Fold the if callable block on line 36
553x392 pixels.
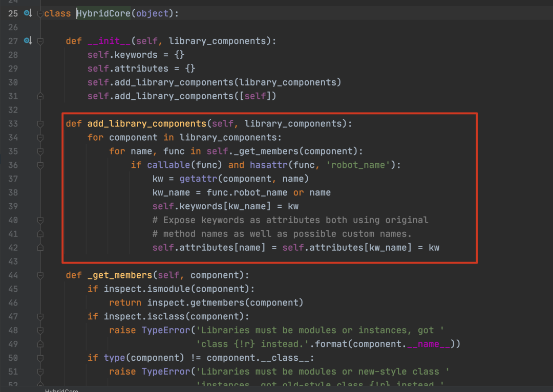point(40,165)
